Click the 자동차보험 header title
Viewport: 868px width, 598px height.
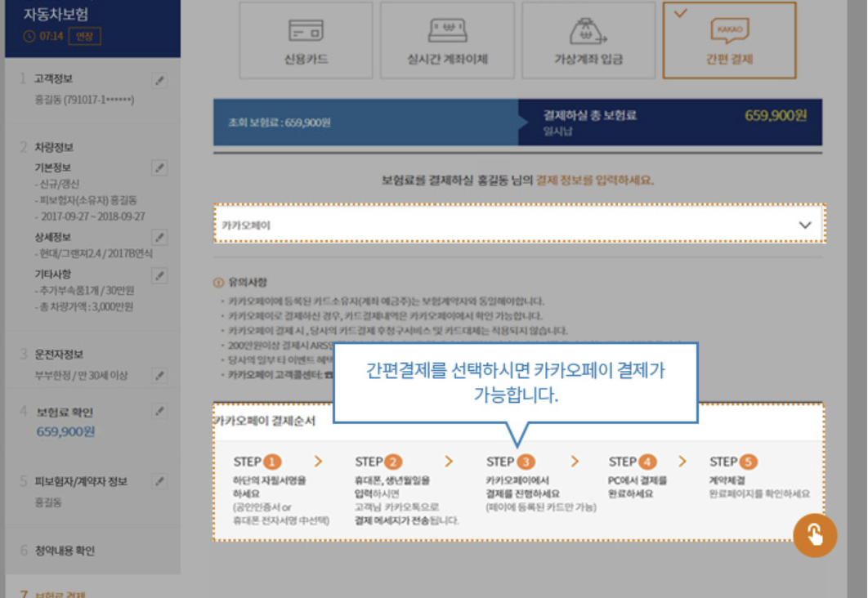(56, 15)
